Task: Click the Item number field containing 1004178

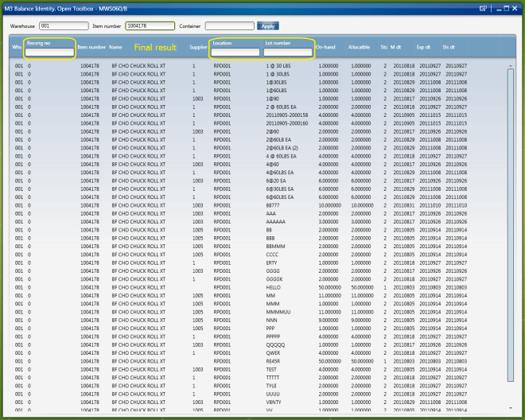Action: click(150, 25)
